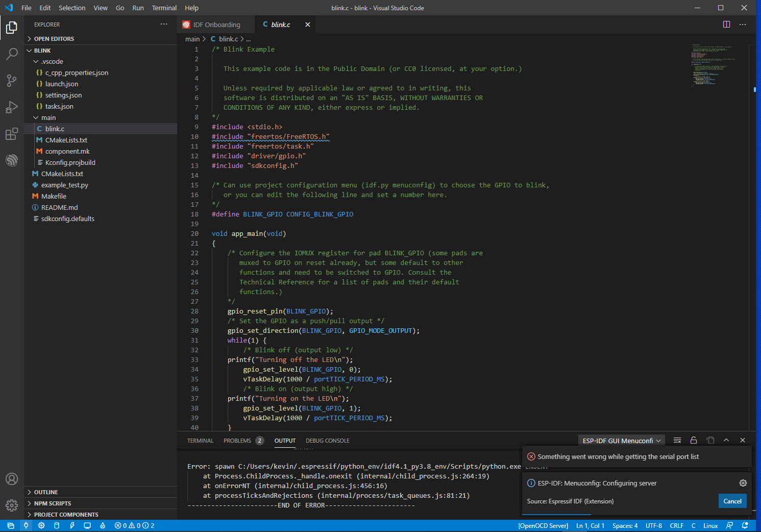Open the Run menu

click(x=138, y=8)
